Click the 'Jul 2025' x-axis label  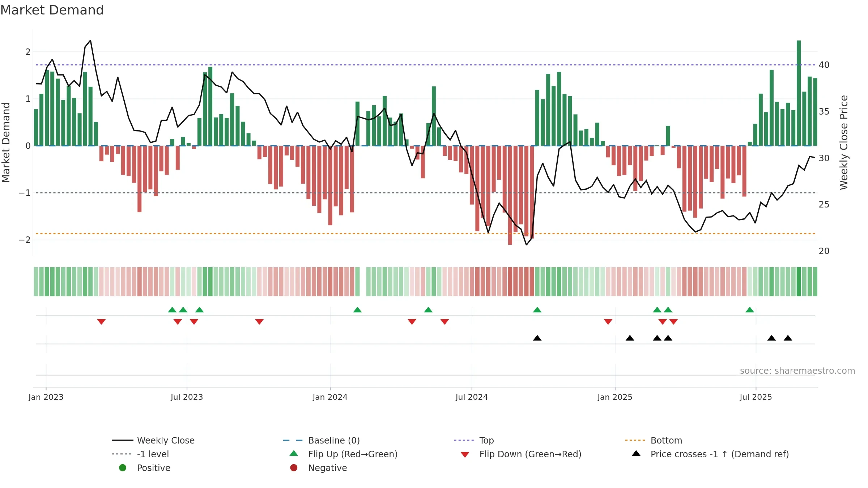(756, 397)
